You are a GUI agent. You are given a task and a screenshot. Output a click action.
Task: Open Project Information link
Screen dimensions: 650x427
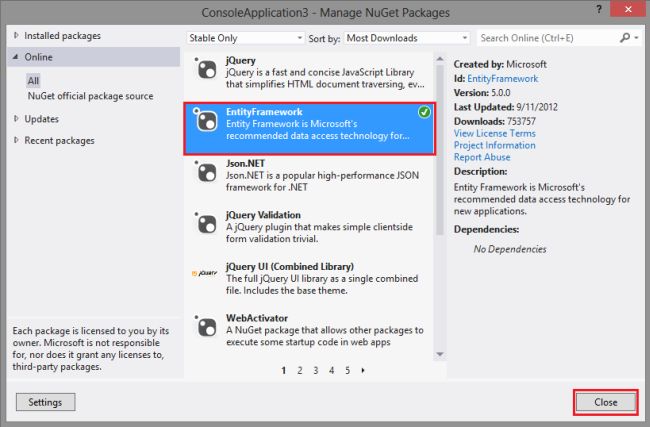(495, 145)
